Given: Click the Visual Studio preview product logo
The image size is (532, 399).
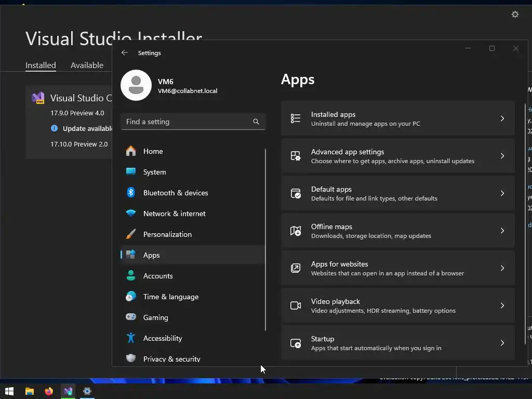Looking at the screenshot, I should pyautogui.click(x=38, y=98).
